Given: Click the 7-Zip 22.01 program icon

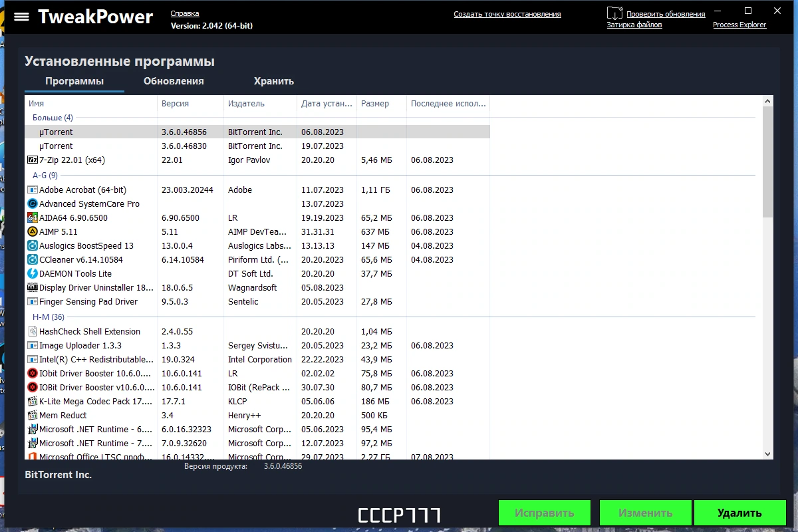Looking at the screenshot, I should tap(33, 160).
